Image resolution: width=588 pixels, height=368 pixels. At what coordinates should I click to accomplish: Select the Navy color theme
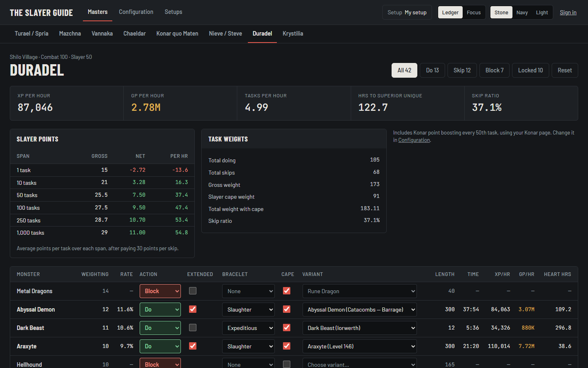(522, 12)
